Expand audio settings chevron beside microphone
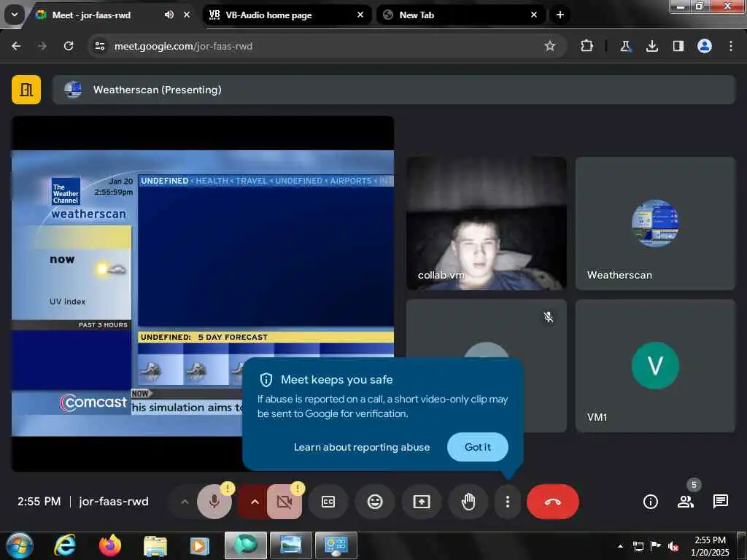 [185, 502]
